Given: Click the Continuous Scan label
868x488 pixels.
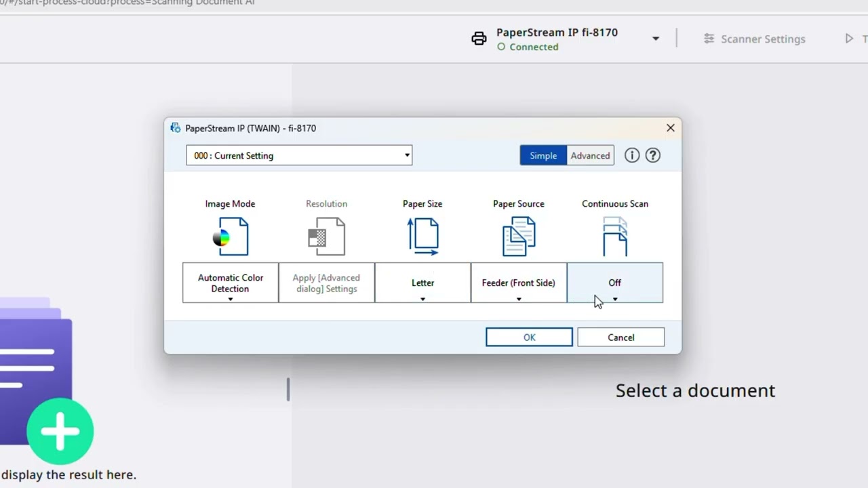Looking at the screenshot, I should tap(615, 203).
